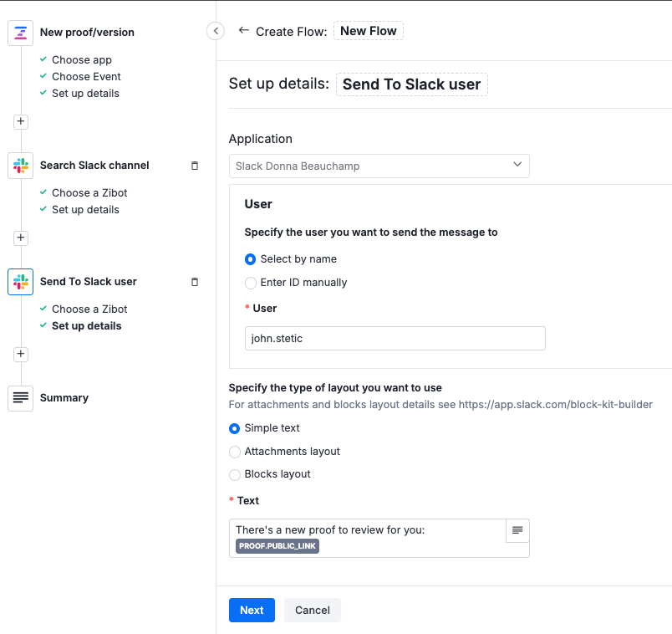Choose the Attachments layout option
Screen dimensions: 672x634
235,452
